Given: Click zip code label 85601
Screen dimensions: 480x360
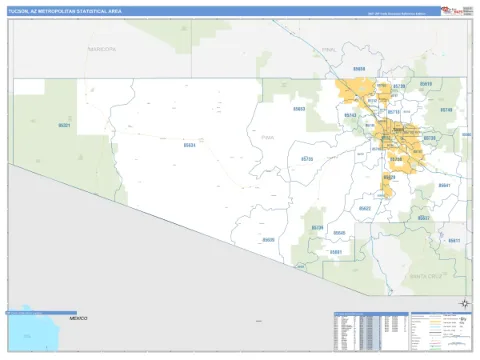Looking at the screenshot, I should tap(336, 252).
